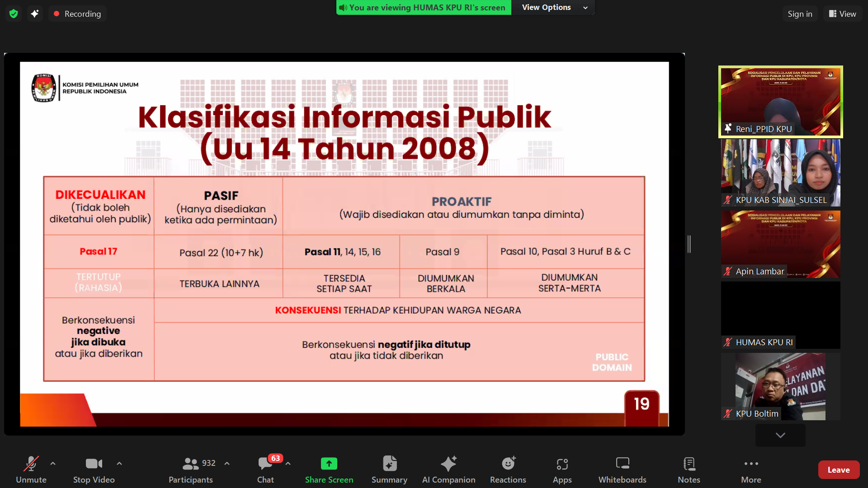Click the red Leave button
Viewport: 868px width, 488px height.
tap(838, 470)
